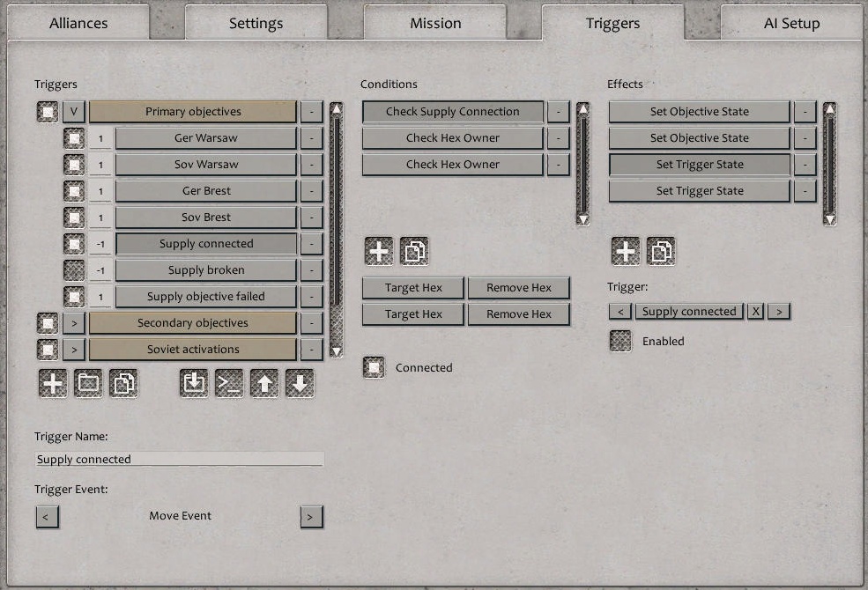Toggle the Connected condition checkbox

(375, 368)
